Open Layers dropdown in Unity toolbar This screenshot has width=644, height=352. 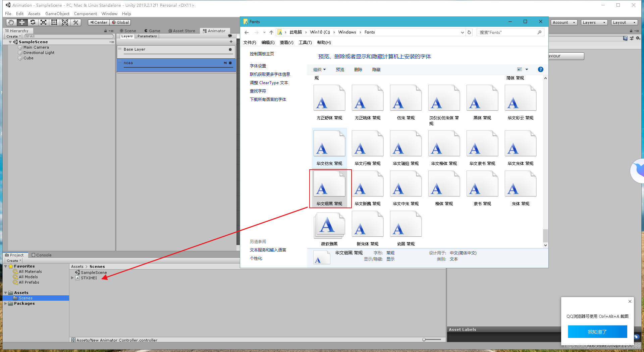(594, 22)
